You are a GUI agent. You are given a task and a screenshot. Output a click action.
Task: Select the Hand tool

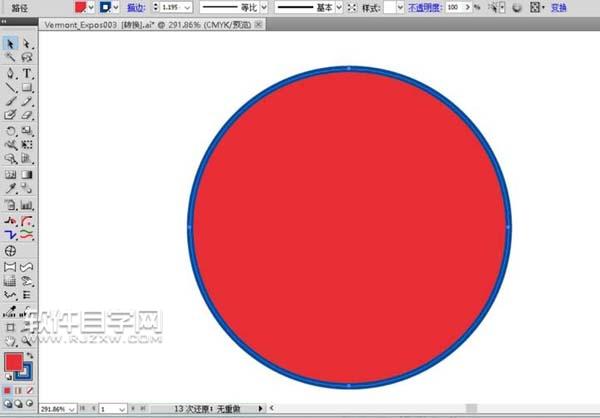[10, 341]
